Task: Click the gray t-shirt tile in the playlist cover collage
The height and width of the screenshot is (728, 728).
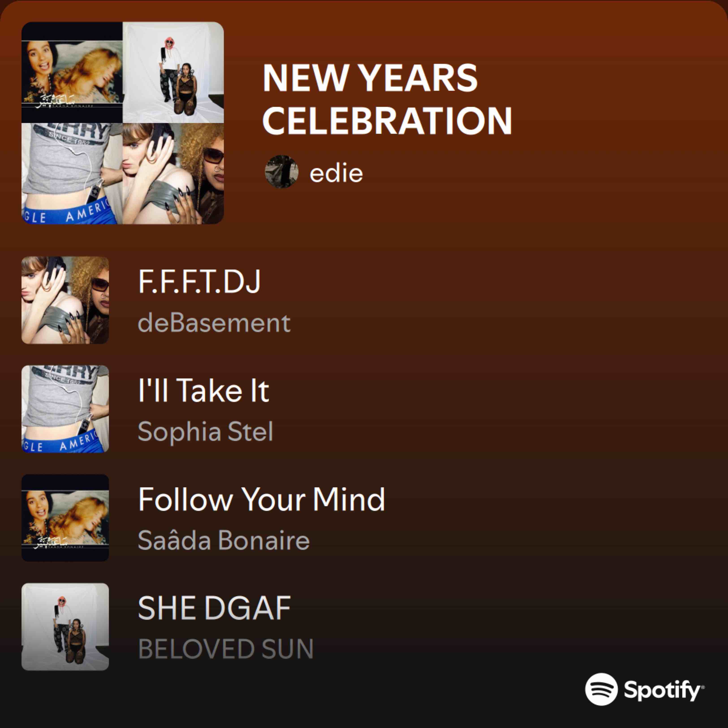Action: (x=72, y=174)
